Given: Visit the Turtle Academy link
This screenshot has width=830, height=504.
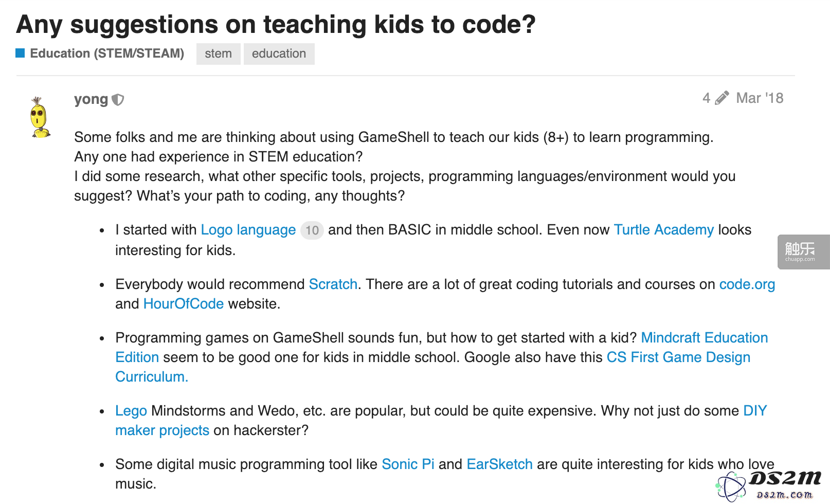Looking at the screenshot, I should (663, 230).
